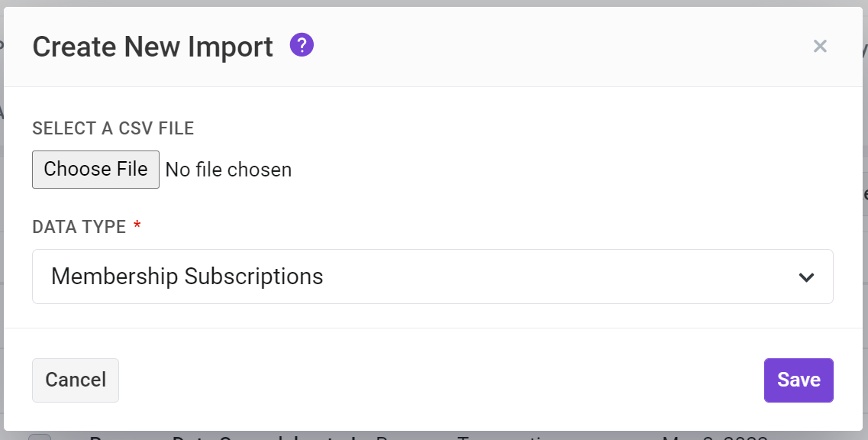Open the purple help question mark icon
The image size is (868, 440).
tap(302, 45)
